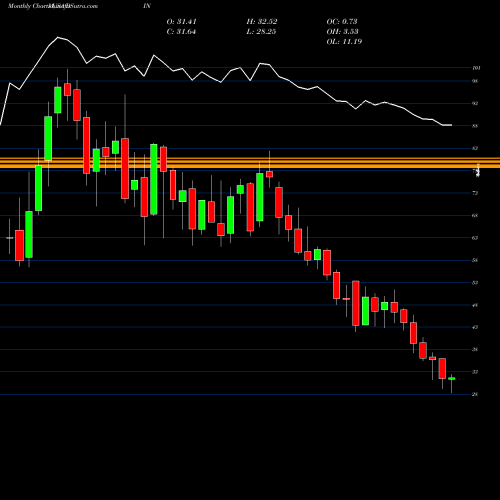Click the open value 'O: 31.41'
Image resolution: width=500 pixels, height=500 pixels.
(181, 22)
